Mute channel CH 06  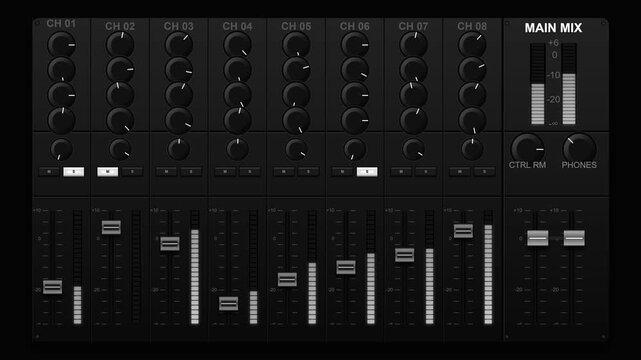pyautogui.click(x=342, y=172)
